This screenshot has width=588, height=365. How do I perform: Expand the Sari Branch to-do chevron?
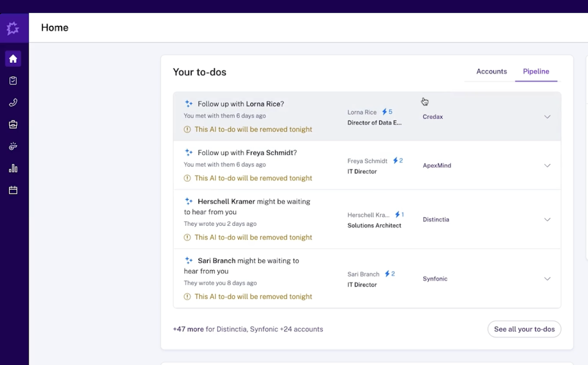tap(547, 279)
